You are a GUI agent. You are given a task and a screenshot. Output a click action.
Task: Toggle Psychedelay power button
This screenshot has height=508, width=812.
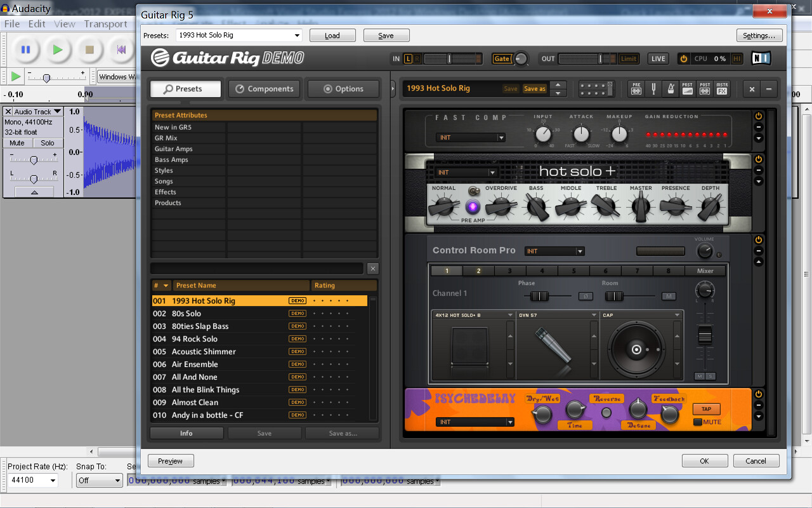[x=759, y=394]
